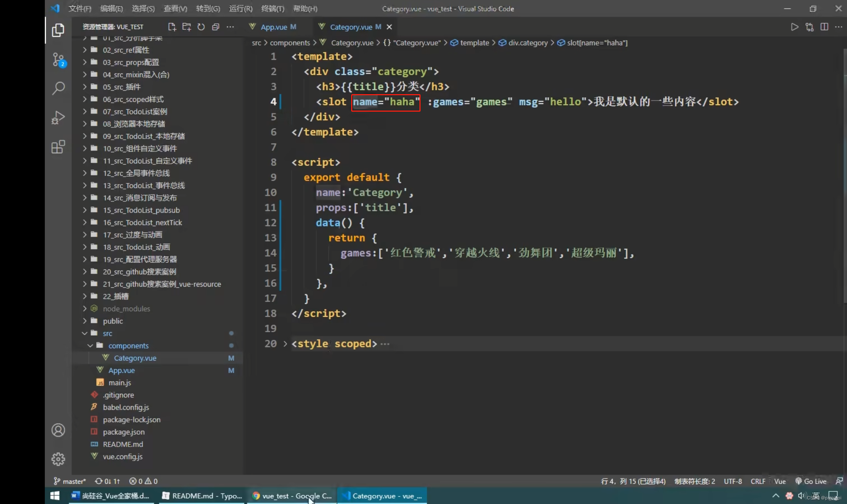Refresh the explorer file tree

point(201,27)
